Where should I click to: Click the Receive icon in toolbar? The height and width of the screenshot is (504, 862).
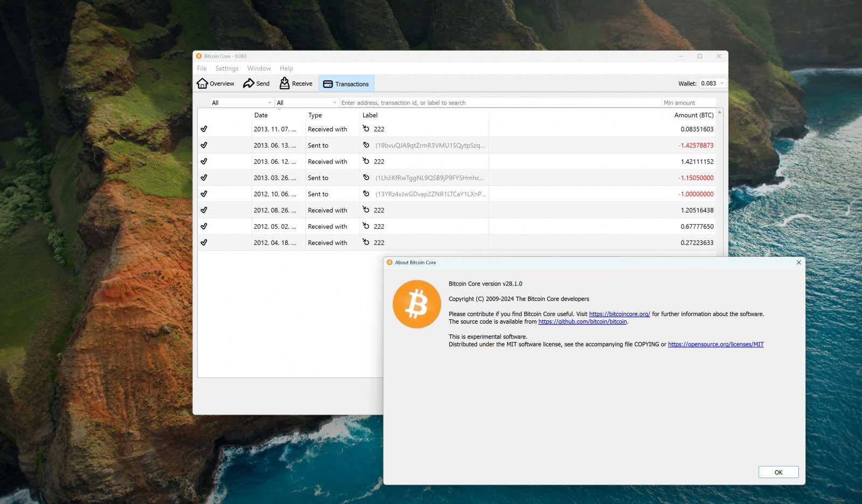(284, 83)
